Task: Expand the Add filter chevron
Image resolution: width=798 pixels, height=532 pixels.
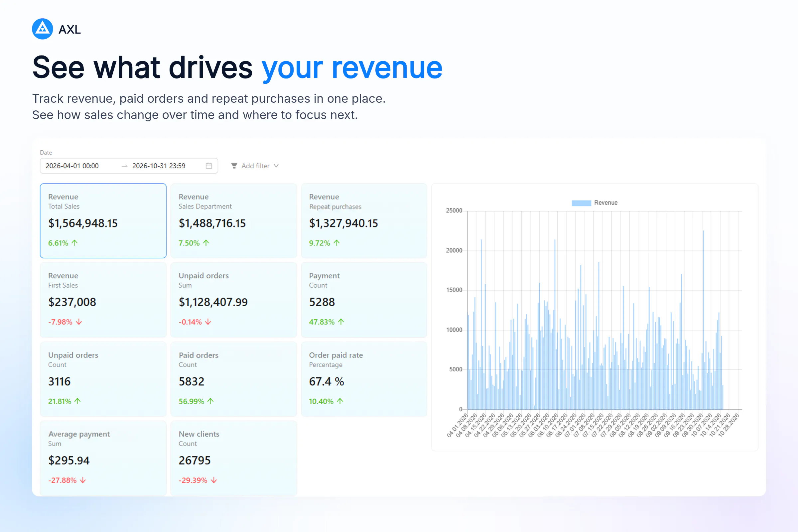Action: point(276,166)
